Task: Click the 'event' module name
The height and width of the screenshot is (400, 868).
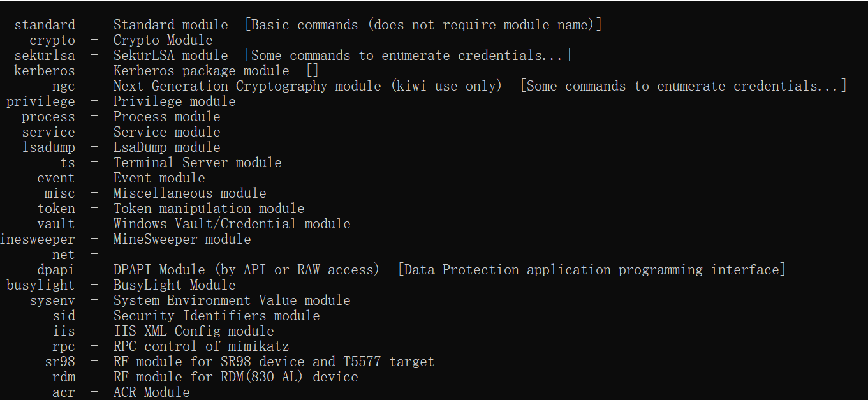Action: (56, 178)
